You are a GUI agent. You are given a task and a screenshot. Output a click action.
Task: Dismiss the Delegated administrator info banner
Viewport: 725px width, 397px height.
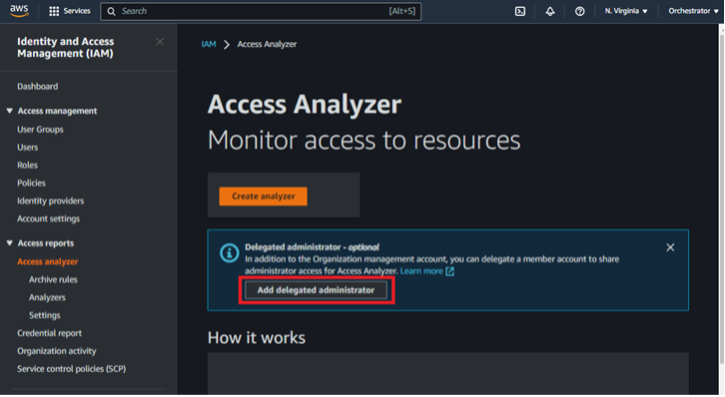670,248
